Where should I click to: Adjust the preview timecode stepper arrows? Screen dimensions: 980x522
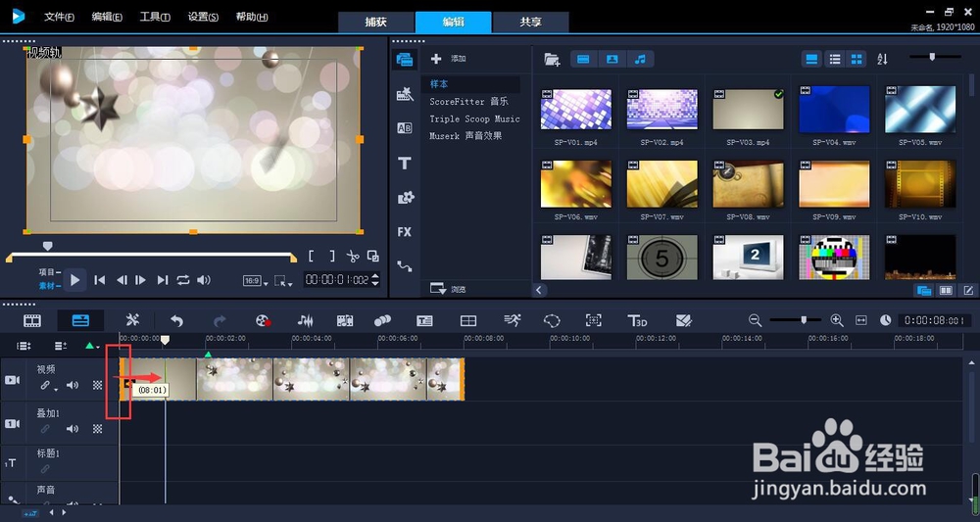coord(375,280)
